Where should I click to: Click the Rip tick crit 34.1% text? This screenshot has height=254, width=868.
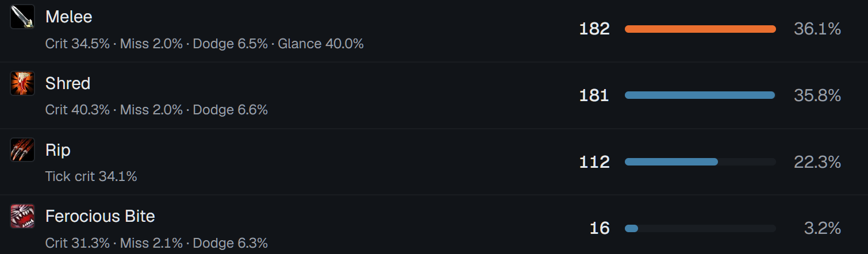pos(91,176)
